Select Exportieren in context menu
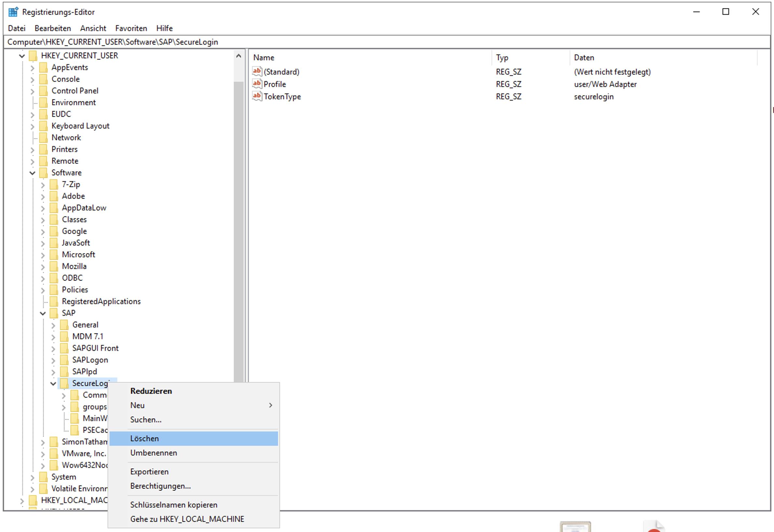This screenshot has height=532, width=774. [149, 471]
